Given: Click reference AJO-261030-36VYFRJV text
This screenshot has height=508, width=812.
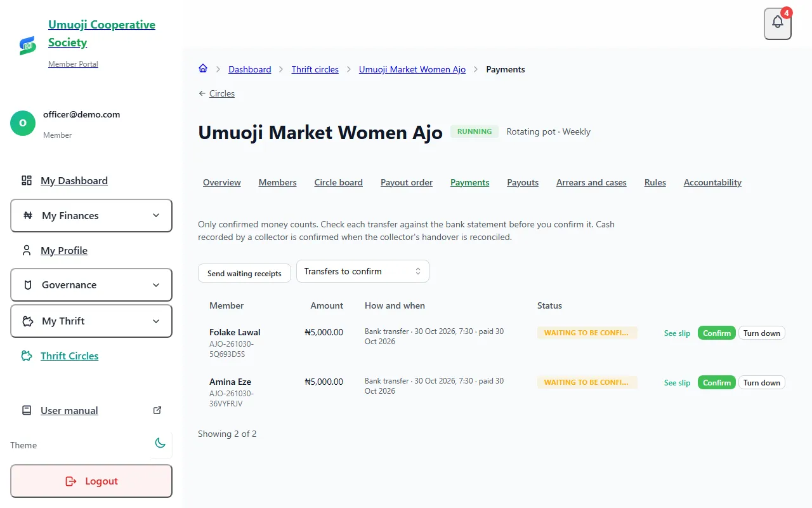Looking at the screenshot, I should [231, 399].
